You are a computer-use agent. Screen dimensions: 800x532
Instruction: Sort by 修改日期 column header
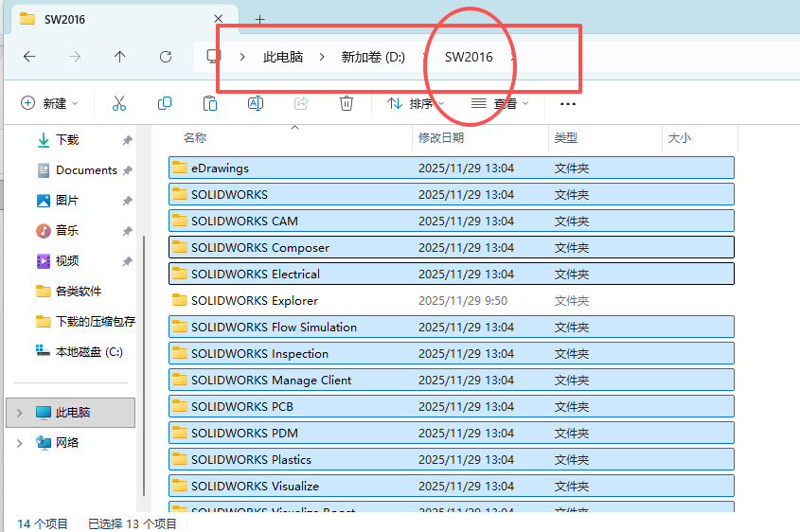pyautogui.click(x=441, y=137)
